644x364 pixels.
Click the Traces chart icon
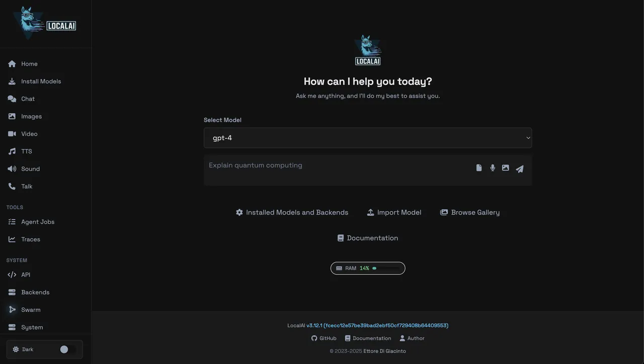[12, 239]
